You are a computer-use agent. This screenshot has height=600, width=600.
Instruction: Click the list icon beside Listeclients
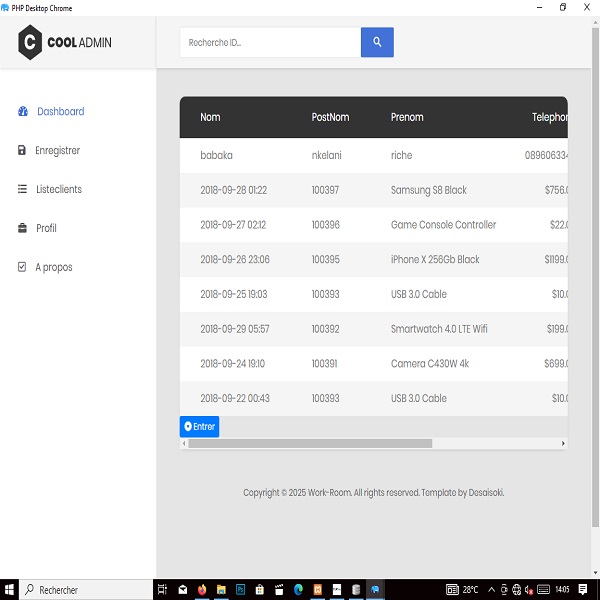[23, 189]
